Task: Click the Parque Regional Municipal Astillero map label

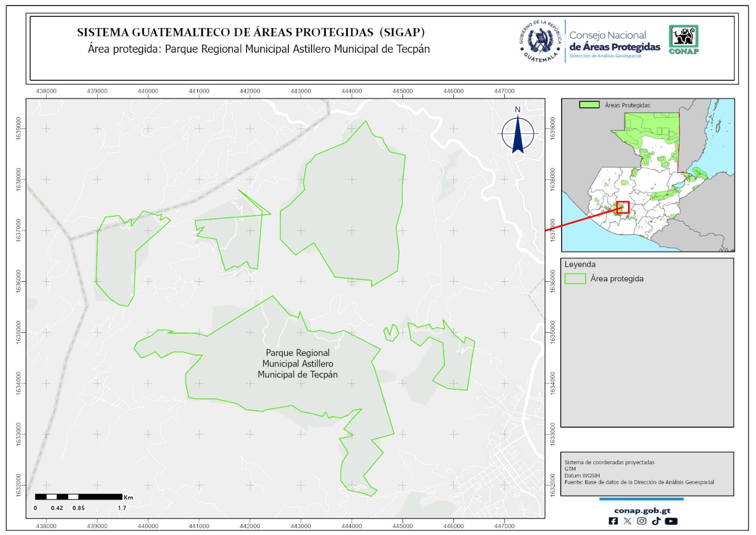Action: (x=297, y=364)
